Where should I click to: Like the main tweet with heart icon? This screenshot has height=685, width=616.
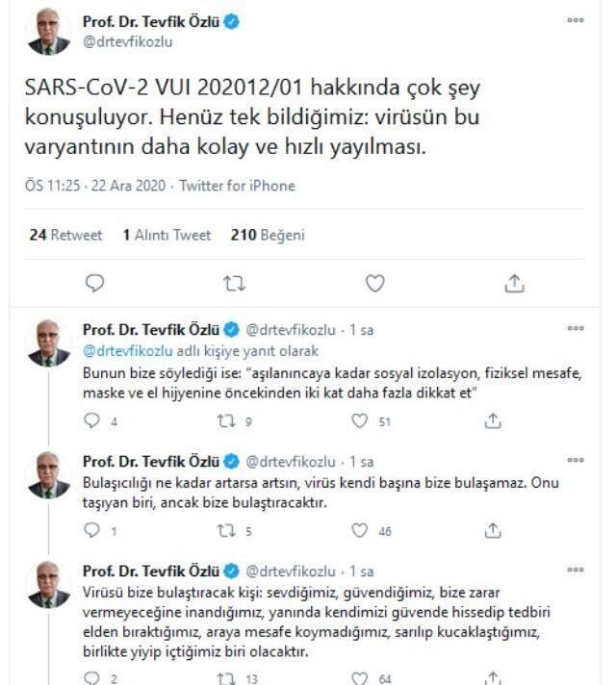[x=374, y=283]
